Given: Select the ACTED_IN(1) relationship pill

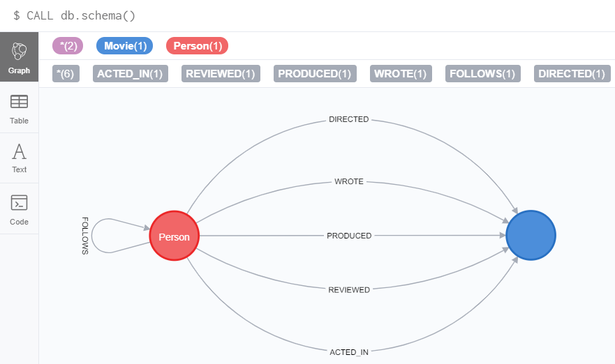Looking at the screenshot, I should 131,74.
